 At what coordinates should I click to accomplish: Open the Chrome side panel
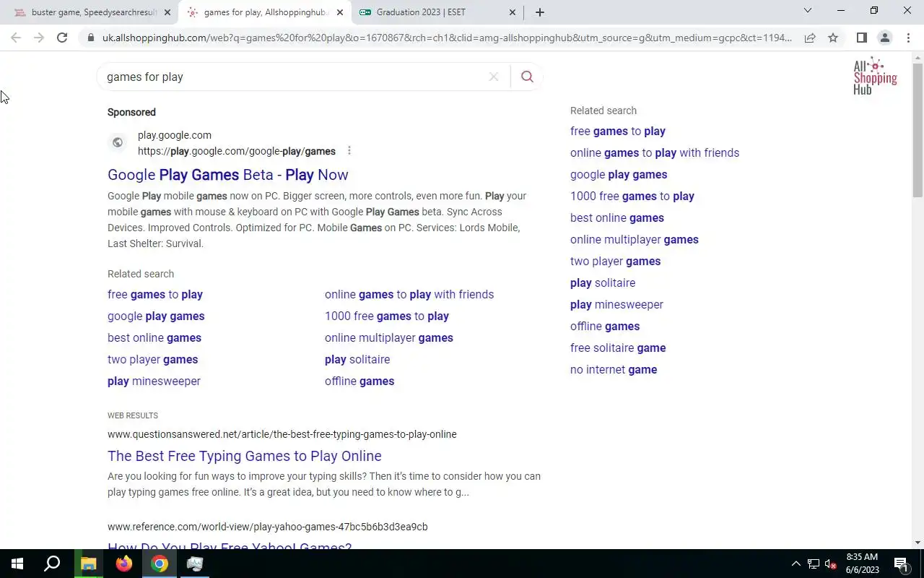pos(861,38)
